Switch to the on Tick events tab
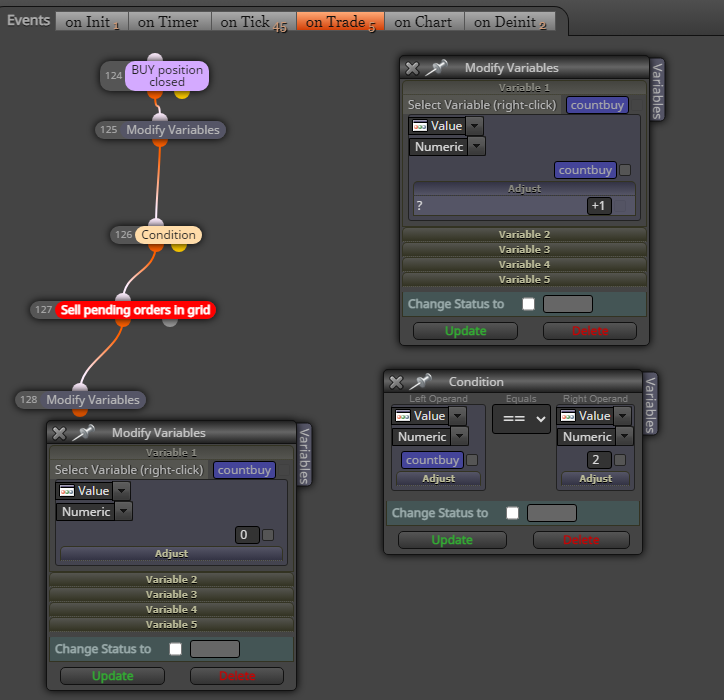724x700 pixels. coord(253,22)
